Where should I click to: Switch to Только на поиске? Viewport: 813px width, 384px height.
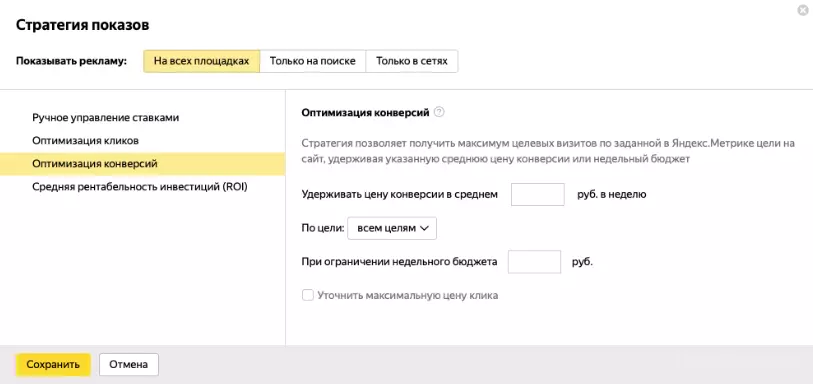[313, 61]
